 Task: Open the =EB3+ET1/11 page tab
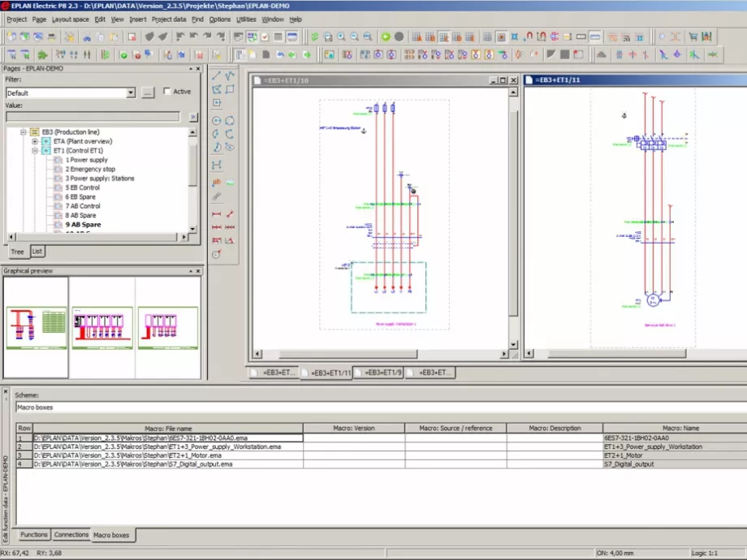pyautogui.click(x=326, y=373)
